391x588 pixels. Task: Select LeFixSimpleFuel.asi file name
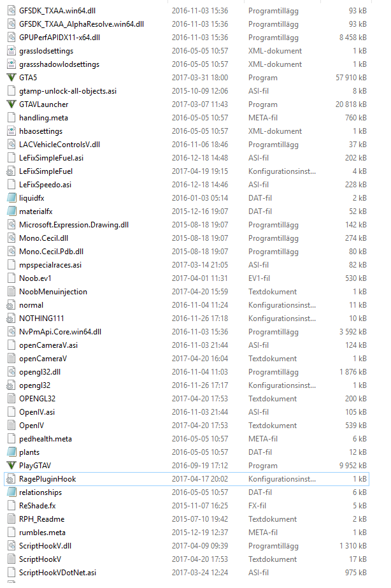pyautogui.click(x=51, y=158)
